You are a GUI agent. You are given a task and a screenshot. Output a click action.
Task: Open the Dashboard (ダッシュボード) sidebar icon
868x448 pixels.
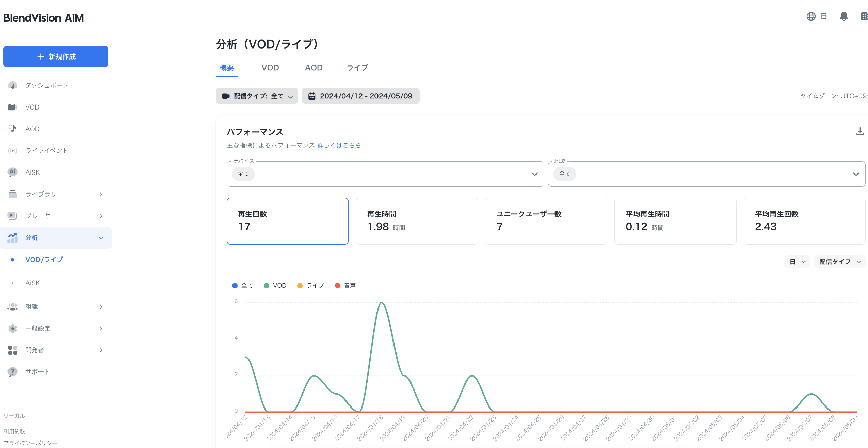13,85
